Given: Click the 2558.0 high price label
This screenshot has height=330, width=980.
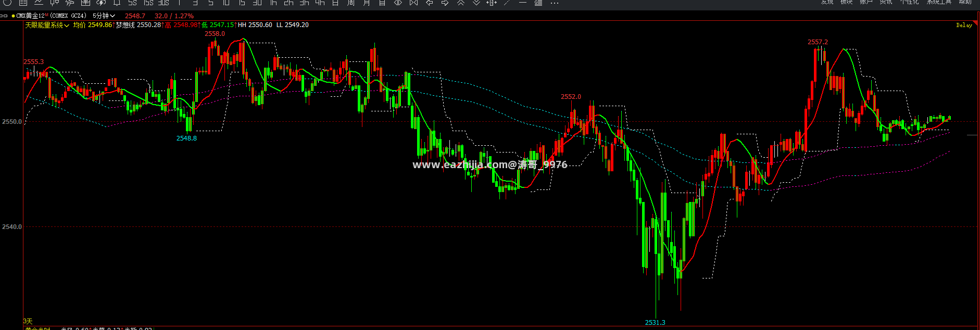Looking at the screenshot, I should [x=215, y=34].
